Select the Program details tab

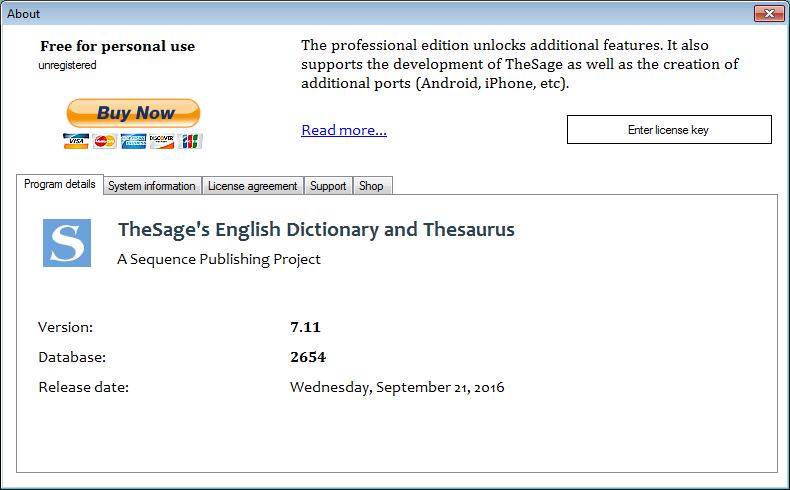point(60,185)
